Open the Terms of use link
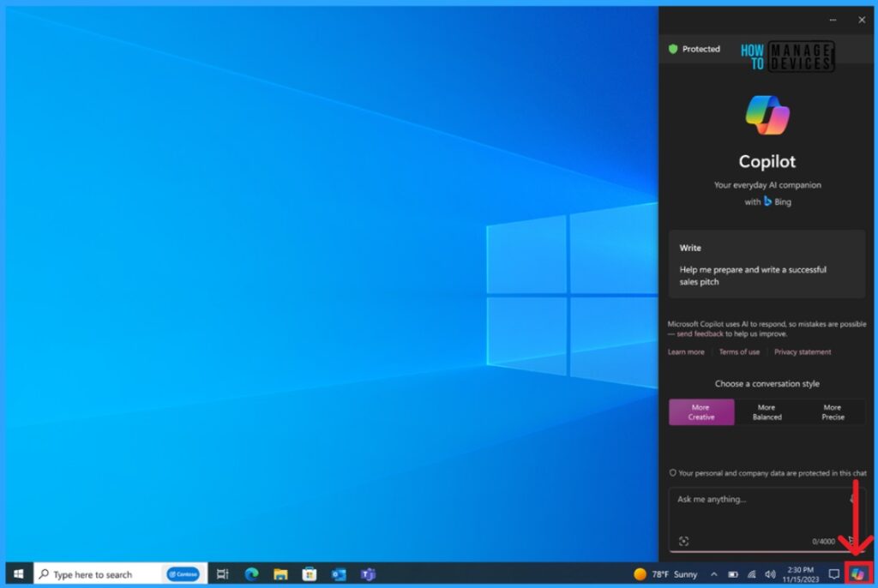The width and height of the screenshot is (878, 588). (739, 351)
